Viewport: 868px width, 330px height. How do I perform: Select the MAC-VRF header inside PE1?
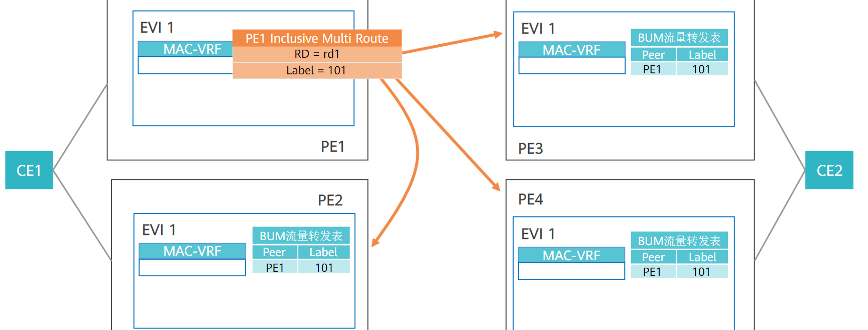[x=185, y=49]
